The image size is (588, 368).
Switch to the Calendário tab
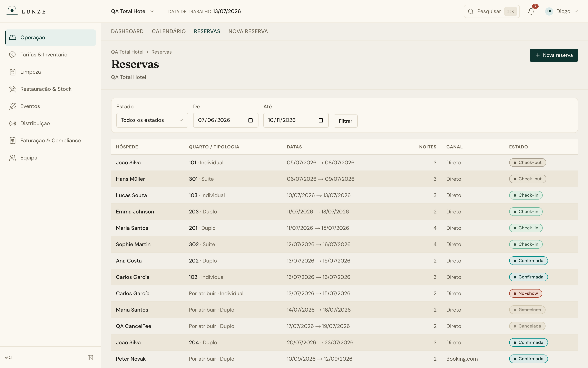click(x=169, y=31)
